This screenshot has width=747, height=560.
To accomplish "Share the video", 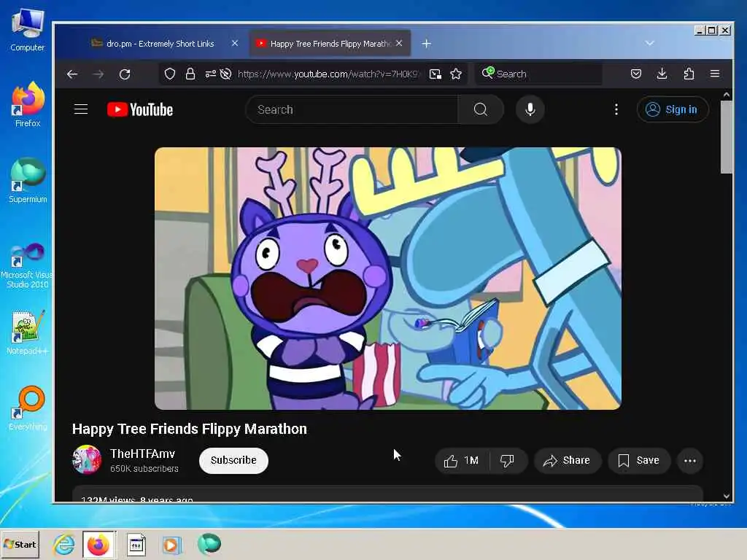I will coord(568,461).
